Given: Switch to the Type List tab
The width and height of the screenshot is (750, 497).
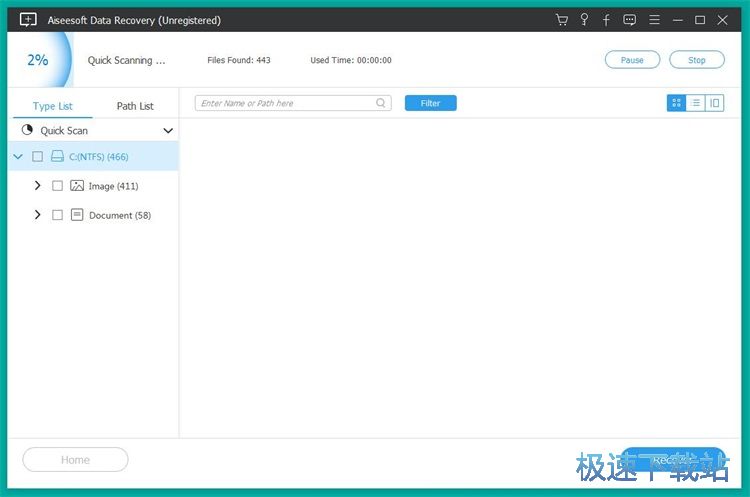Looking at the screenshot, I should (53, 106).
